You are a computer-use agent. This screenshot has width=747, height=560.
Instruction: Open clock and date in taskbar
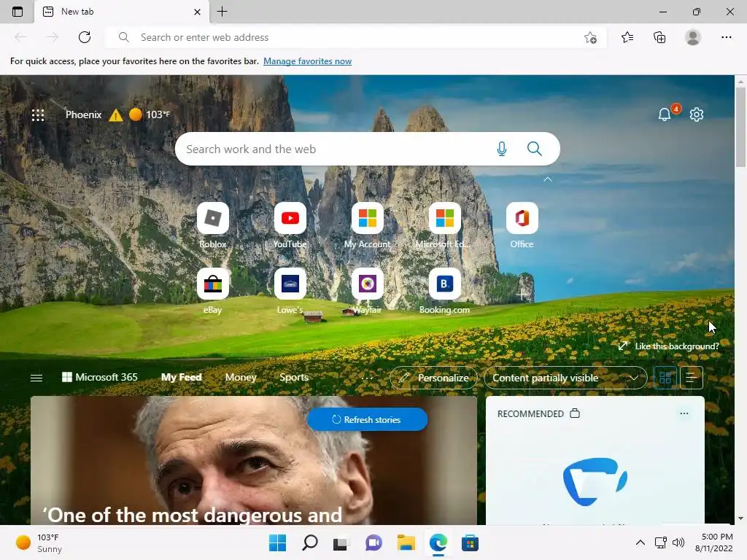[713, 542]
